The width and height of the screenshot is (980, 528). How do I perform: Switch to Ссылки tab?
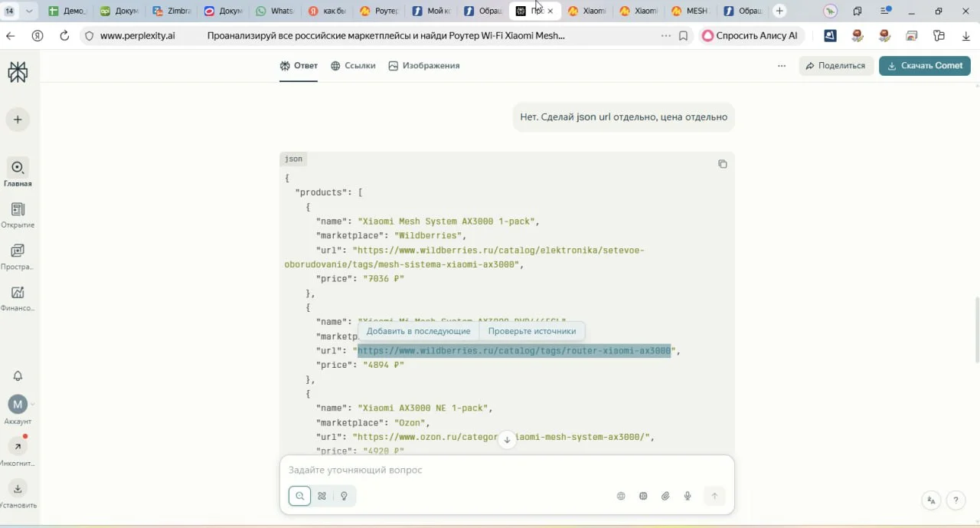[x=353, y=66]
